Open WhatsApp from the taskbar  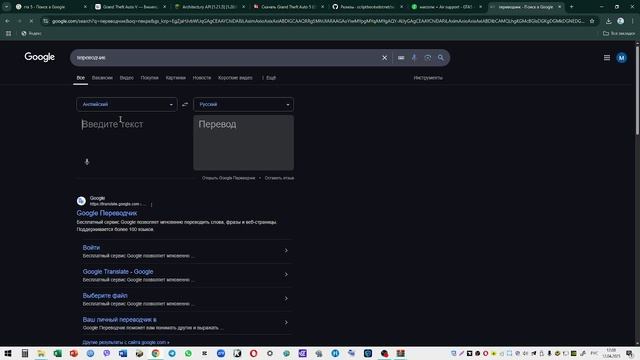[x=188, y=353]
